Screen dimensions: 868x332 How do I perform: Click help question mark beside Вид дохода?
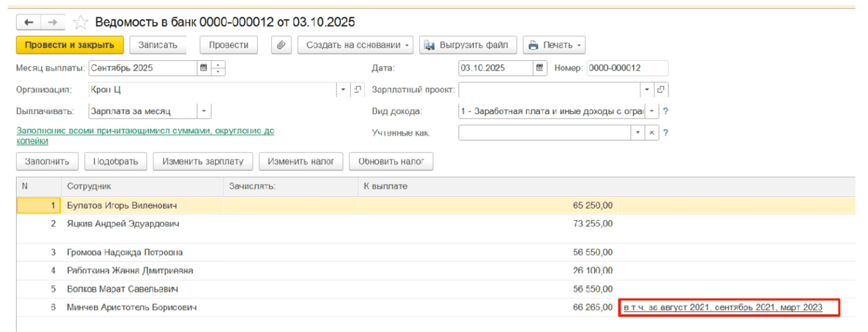pos(666,111)
